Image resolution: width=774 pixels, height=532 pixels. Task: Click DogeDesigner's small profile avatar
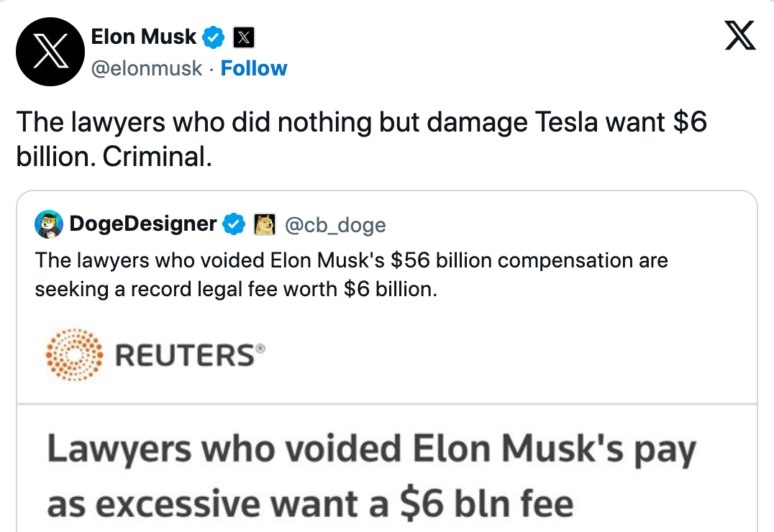point(49,225)
